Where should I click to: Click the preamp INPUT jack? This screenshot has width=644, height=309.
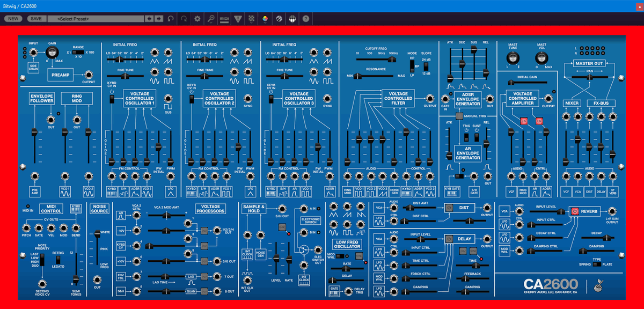(33, 52)
